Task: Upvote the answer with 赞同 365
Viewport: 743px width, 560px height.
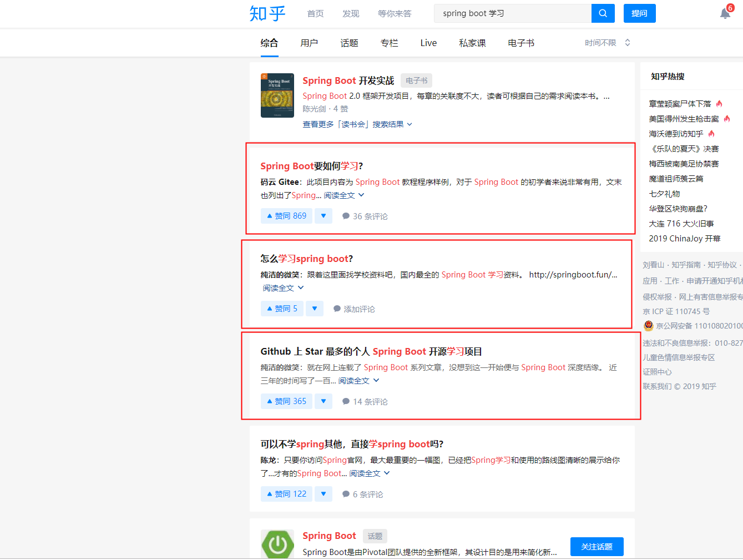Action: click(286, 401)
